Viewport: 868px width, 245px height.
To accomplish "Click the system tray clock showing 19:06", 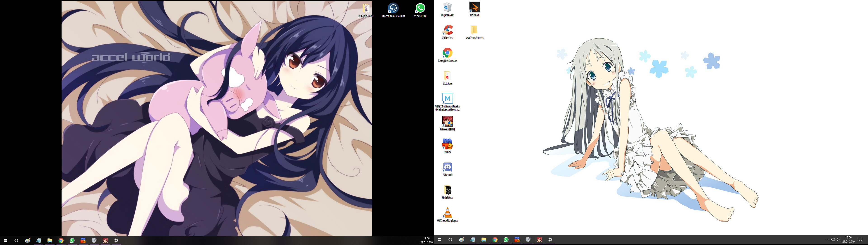I will pos(849,240).
